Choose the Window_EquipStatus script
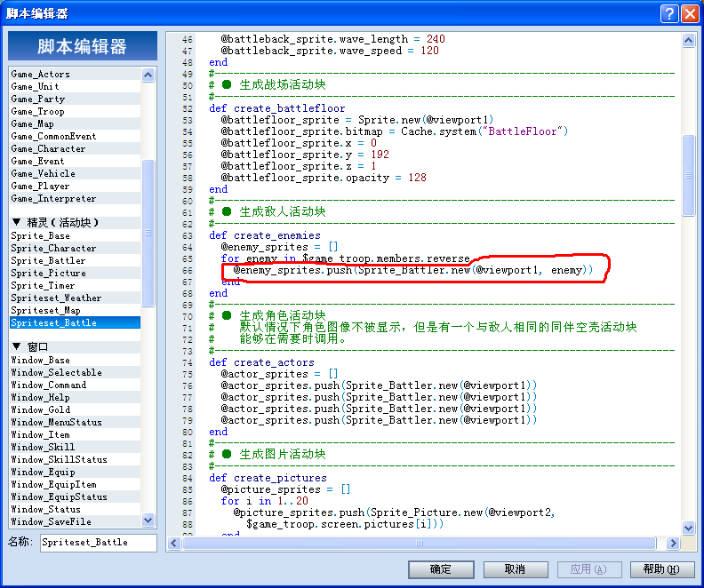 click(x=75, y=497)
